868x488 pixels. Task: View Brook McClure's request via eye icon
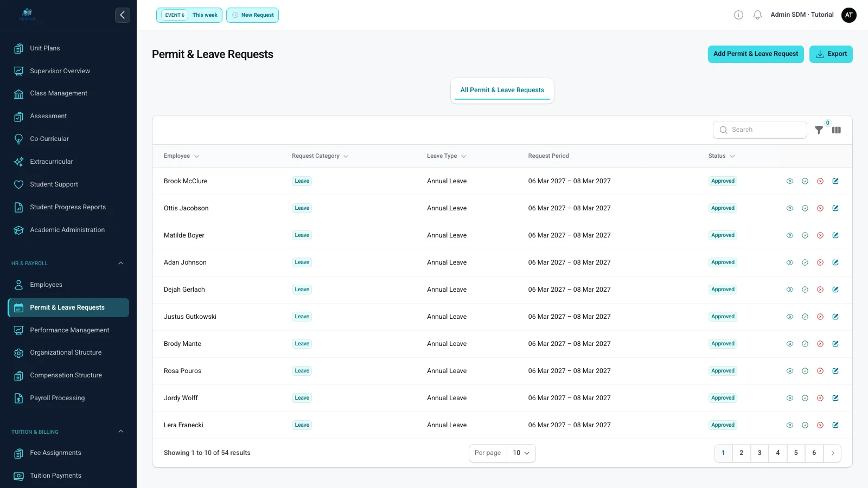tap(790, 181)
